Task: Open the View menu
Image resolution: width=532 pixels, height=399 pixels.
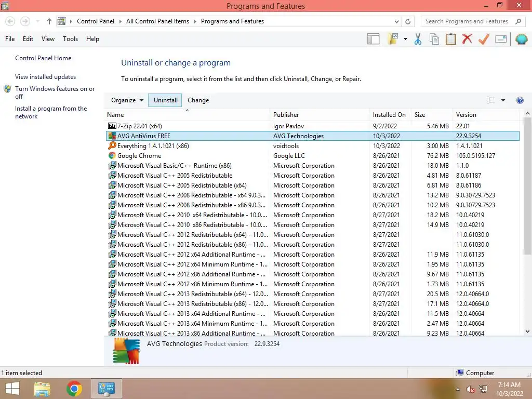Action: pos(48,39)
